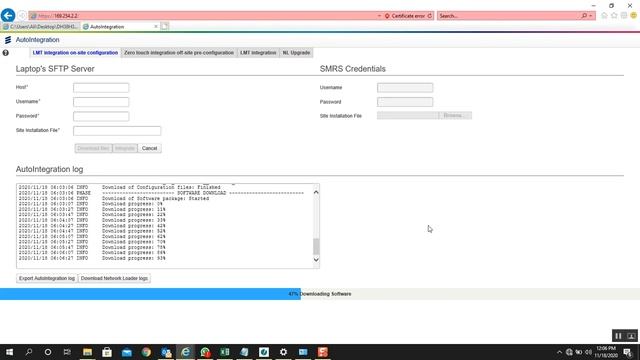This screenshot has width=640, height=360.
Task: Click the AutoIntegration log scrollbar thumb
Action: click(316, 246)
